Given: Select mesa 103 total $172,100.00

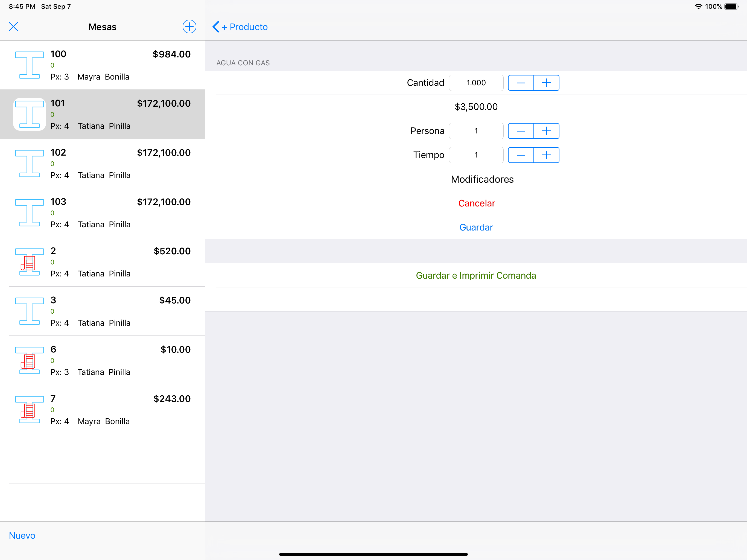Looking at the screenshot, I should [164, 202].
